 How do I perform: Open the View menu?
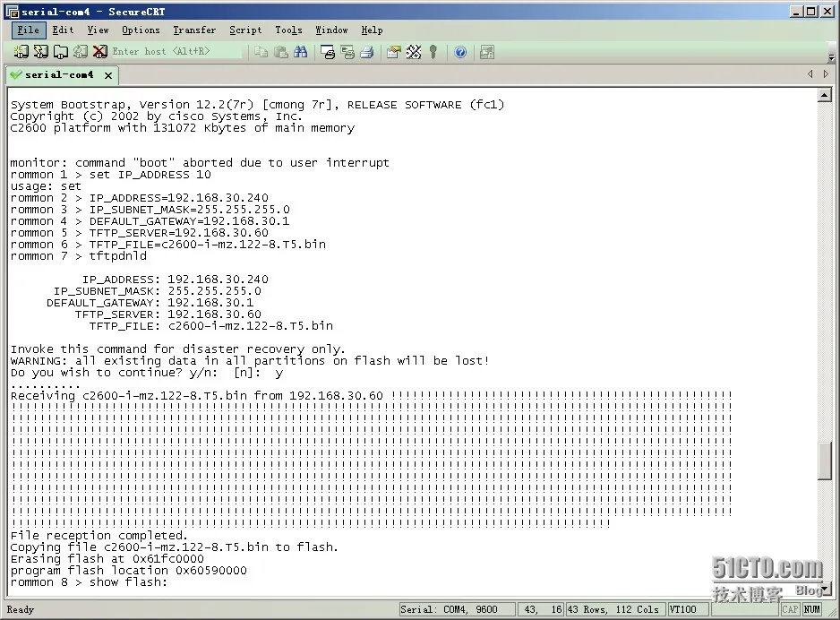(x=98, y=30)
